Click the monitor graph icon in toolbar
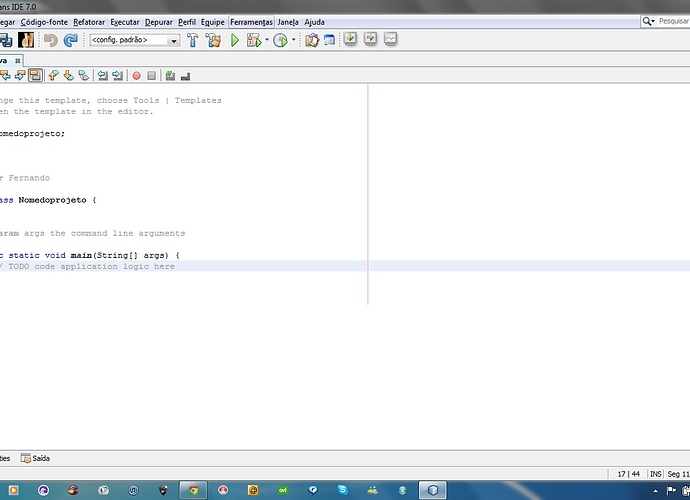 (390, 39)
